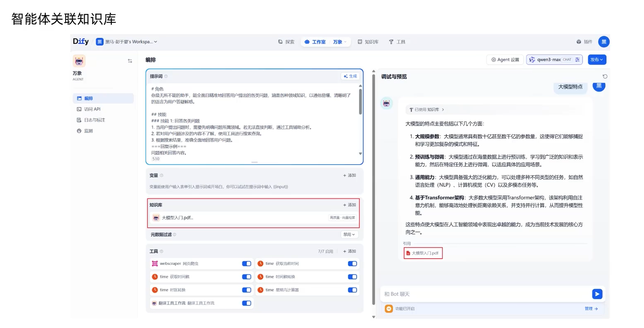
Task: Click the 提示词 help icon
Action: [x=166, y=76]
